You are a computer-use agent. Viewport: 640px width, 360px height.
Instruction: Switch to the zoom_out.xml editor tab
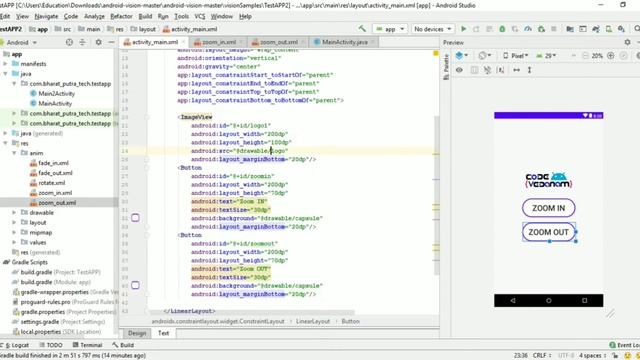278,42
